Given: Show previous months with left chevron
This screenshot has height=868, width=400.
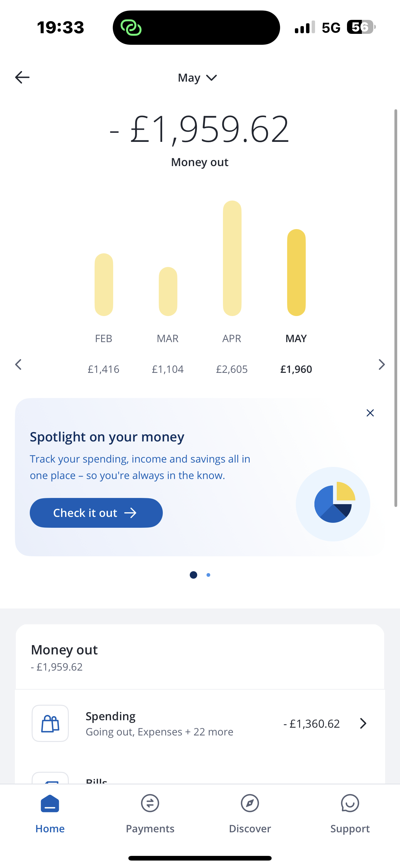Looking at the screenshot, I should [x=19, y=364].
